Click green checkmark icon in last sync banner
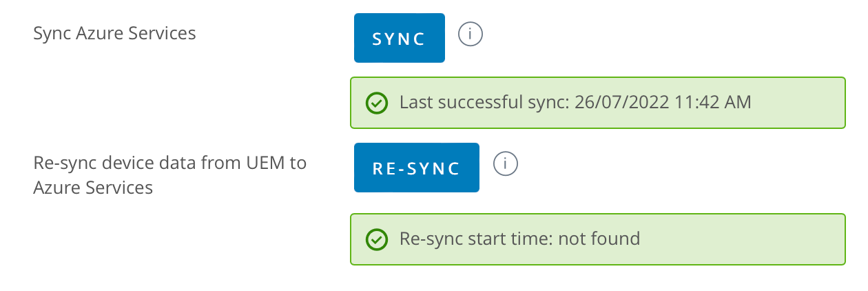 click(x=376, y=103)
